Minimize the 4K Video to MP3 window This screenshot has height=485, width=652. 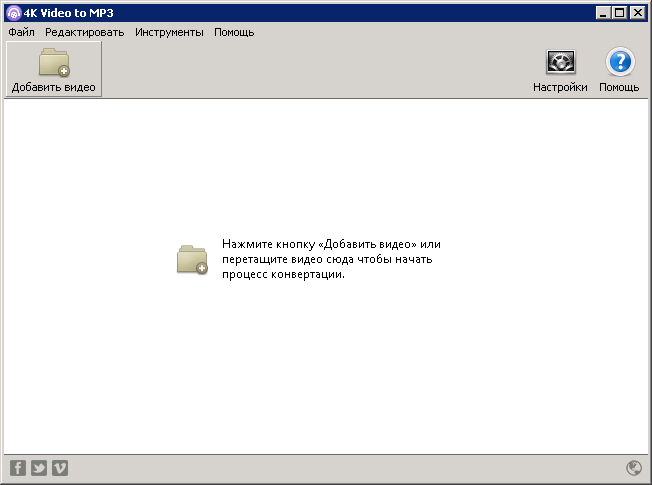point(603,13)
